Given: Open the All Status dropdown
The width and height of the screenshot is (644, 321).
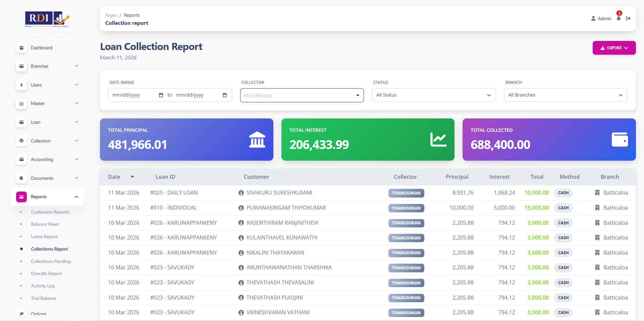Looking at the screenshot, I should (x=433, y=95).
